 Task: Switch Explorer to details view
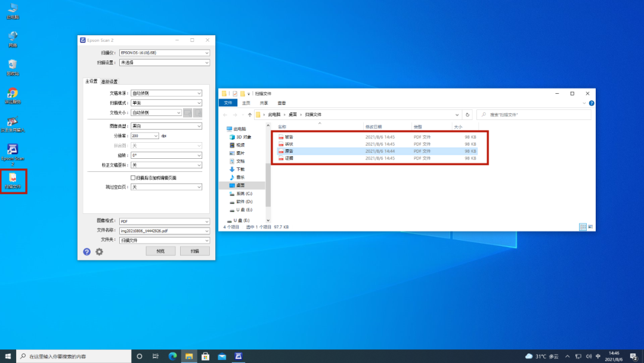(583, 227)
